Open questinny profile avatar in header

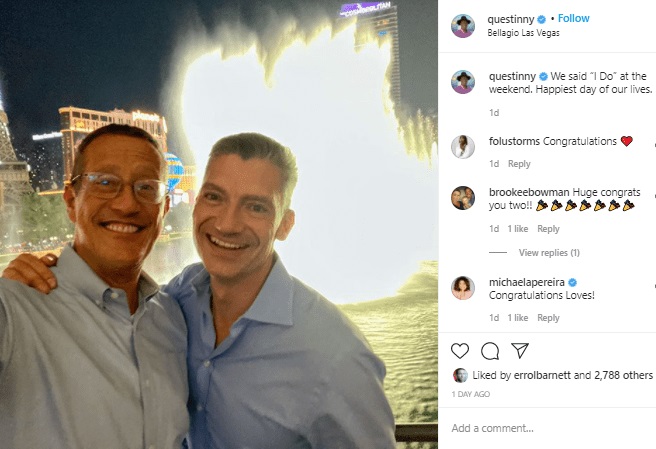tap(463, 26)
